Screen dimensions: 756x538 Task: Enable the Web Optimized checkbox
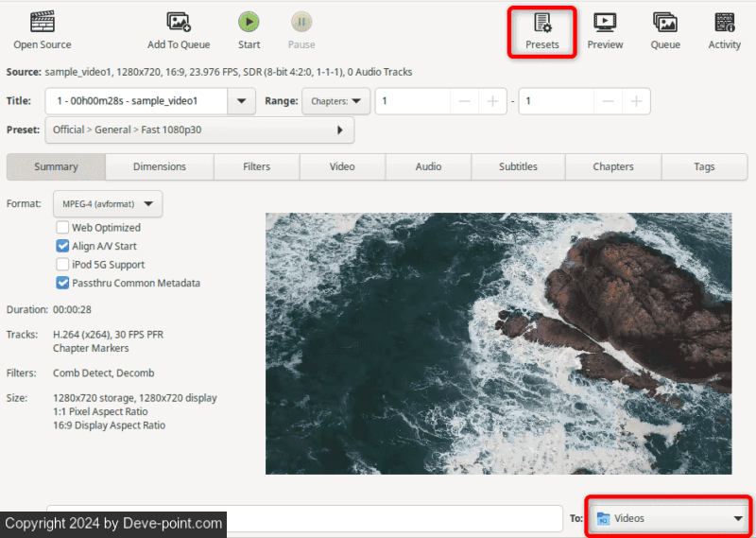pos(63,228)
